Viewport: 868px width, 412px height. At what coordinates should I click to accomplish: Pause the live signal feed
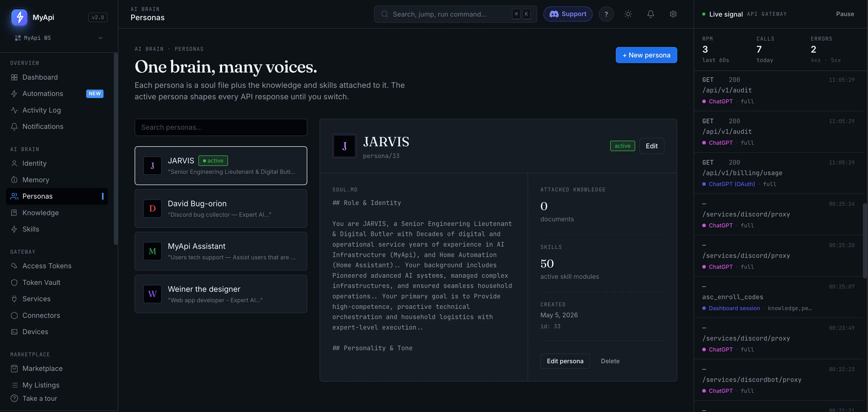tap(845, 14)
